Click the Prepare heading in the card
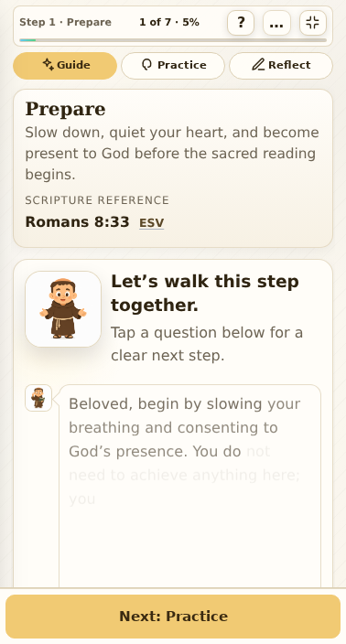The image size is (346, 644). tap(65, 109)
